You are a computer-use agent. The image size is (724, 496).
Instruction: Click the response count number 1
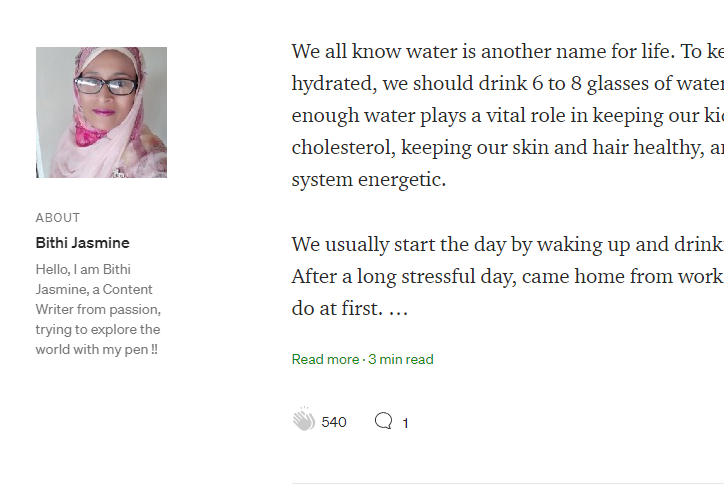[405, 423]
